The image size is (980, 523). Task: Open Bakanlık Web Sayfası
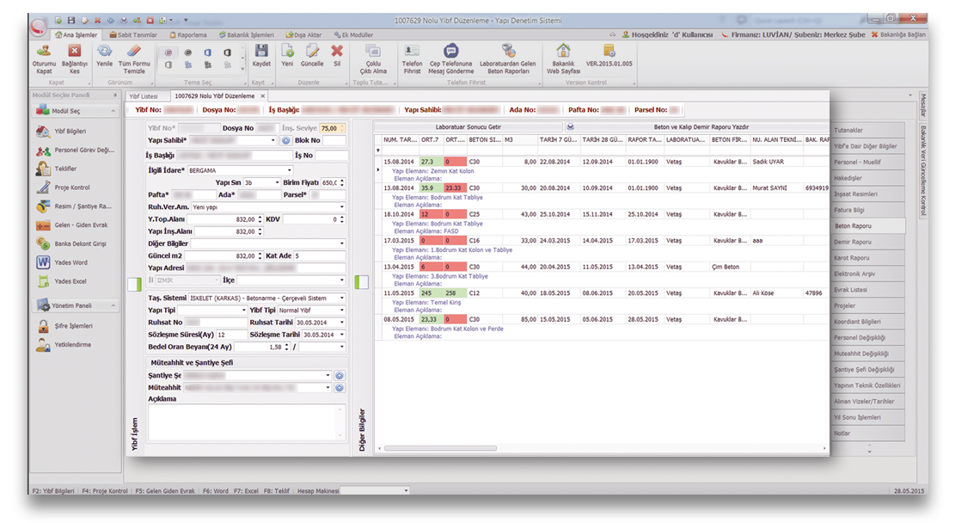click(563, 53)
